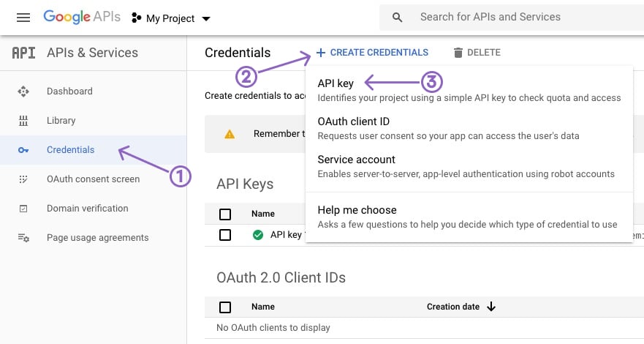Click the Requests user consent description text
The height and width of the screenshot is (344, 644).
point(448,136)
